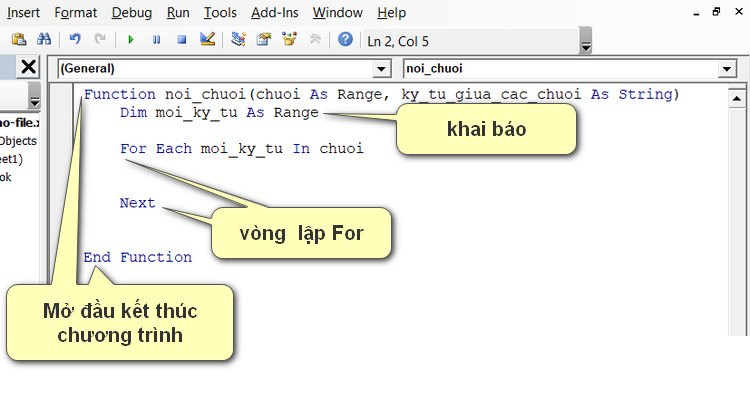Image resolution: width=750 pixels, height=399 pixels.
Task: Select the Objects folder tree item
Action: (x=18, y=141)
